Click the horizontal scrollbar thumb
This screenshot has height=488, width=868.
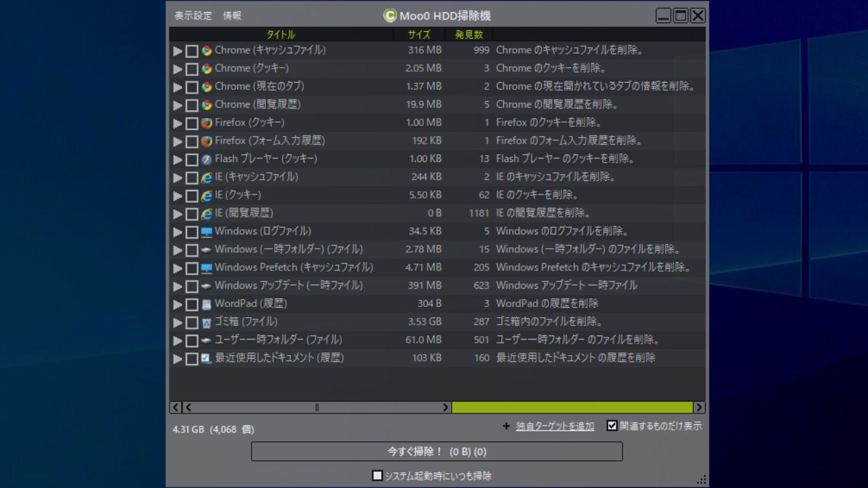coord(317,407)
